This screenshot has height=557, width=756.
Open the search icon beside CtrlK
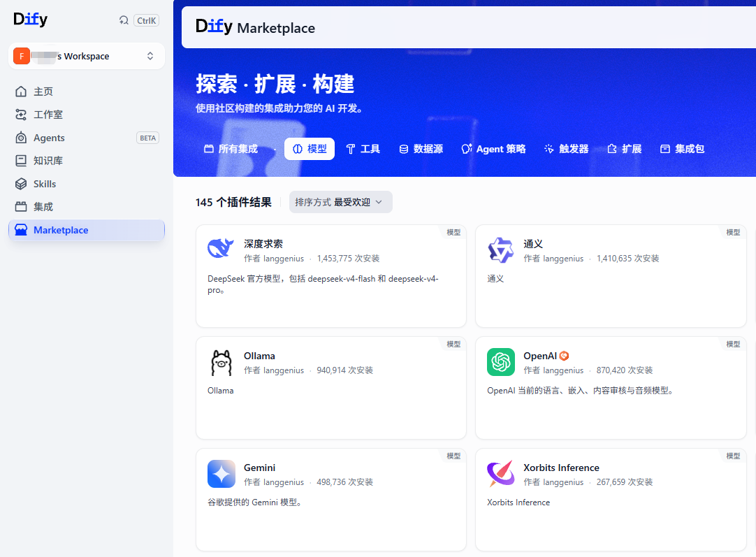[124, 20]
